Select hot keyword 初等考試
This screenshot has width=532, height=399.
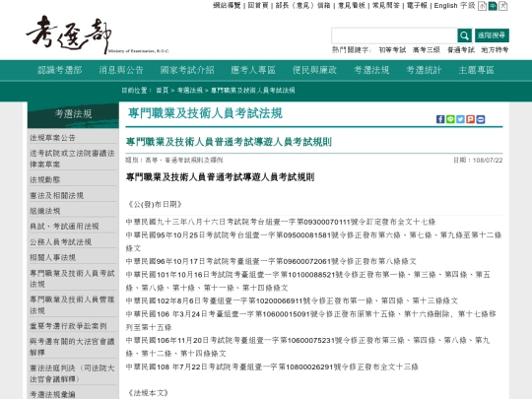pos(392,50)
